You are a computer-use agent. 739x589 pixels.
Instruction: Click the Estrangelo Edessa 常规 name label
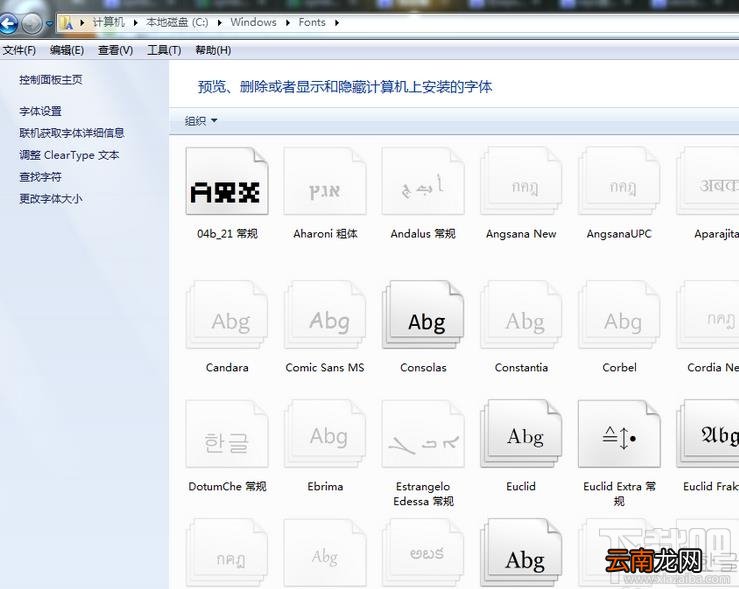423,494
